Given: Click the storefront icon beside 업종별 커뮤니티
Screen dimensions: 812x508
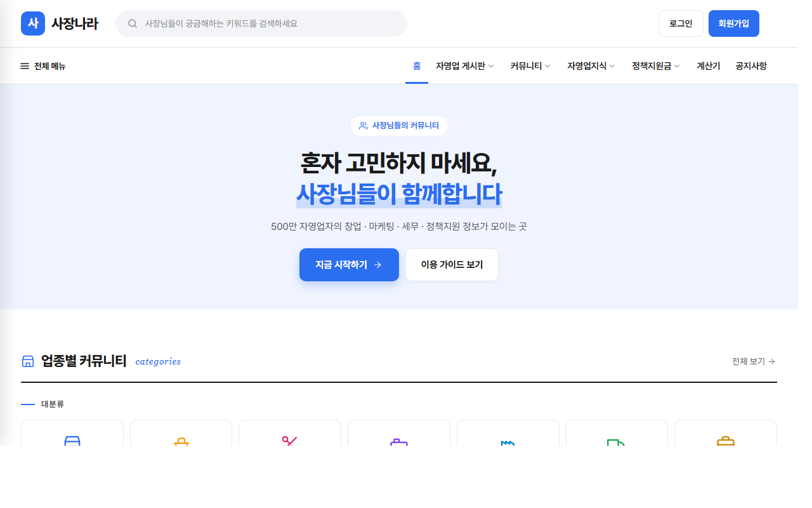Looking at the screenshot, I should point(27,361).
